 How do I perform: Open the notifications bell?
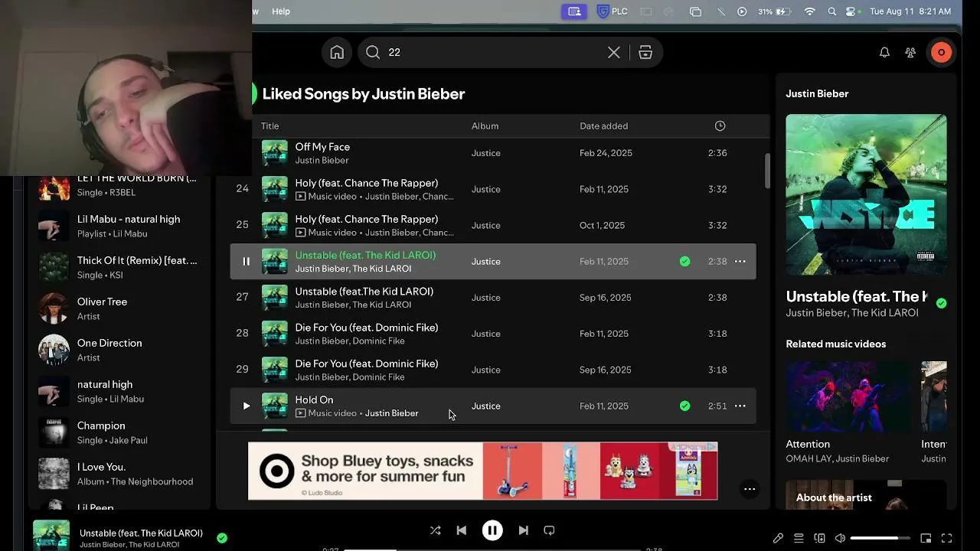click(x=884, y=52)
